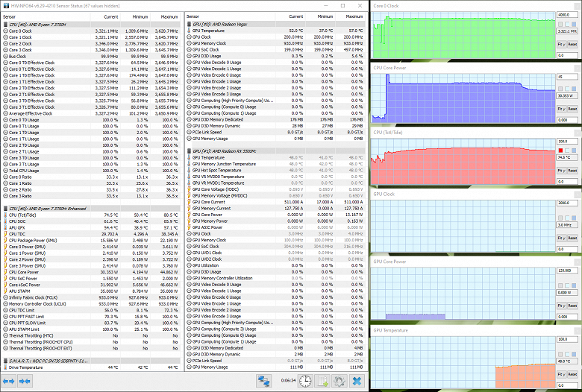Click the drive icon of the S.M.A.R.T. header
The width and height of the screenshot is (582, 392).
(x=5, y=361)
